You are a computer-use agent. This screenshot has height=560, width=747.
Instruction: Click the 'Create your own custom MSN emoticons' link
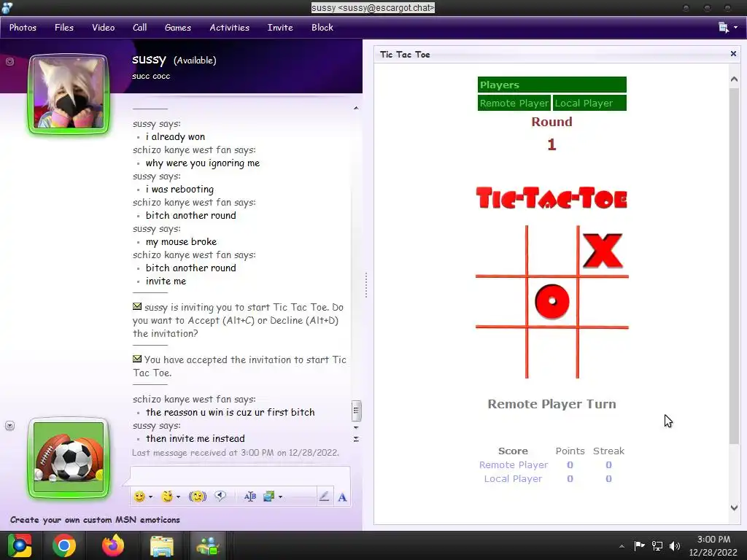[x=95, y=519]
